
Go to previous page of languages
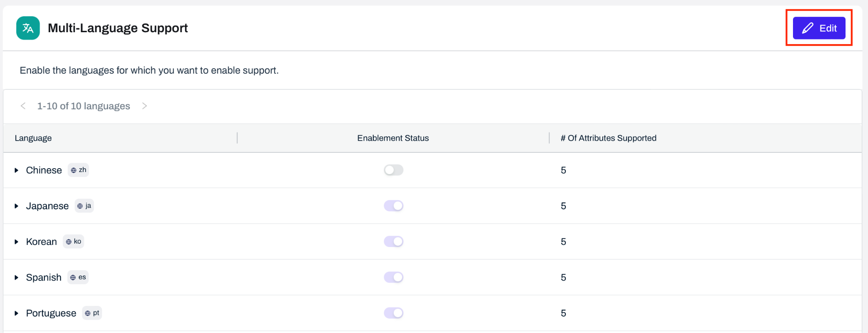point(23,106)
